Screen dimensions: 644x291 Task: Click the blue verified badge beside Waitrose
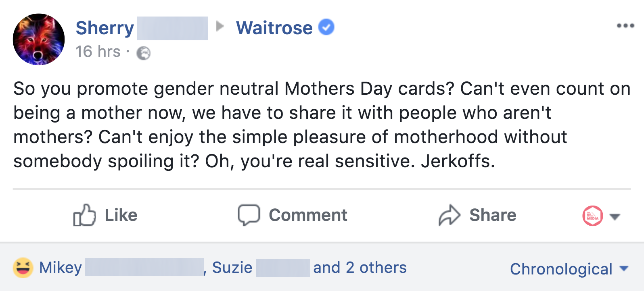click(x=326, y=27)
